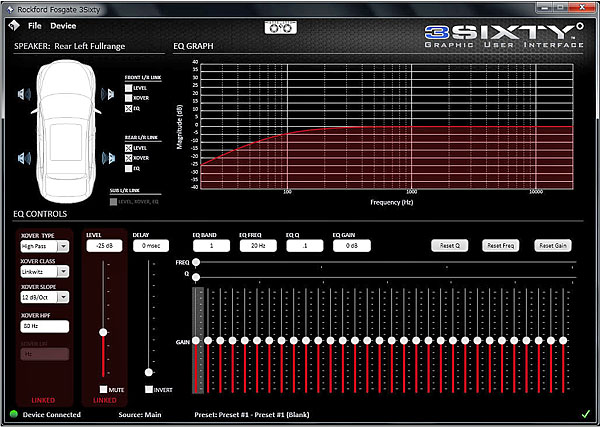Click the EQ GRAPH heading
600x427 pixels.
193,46
